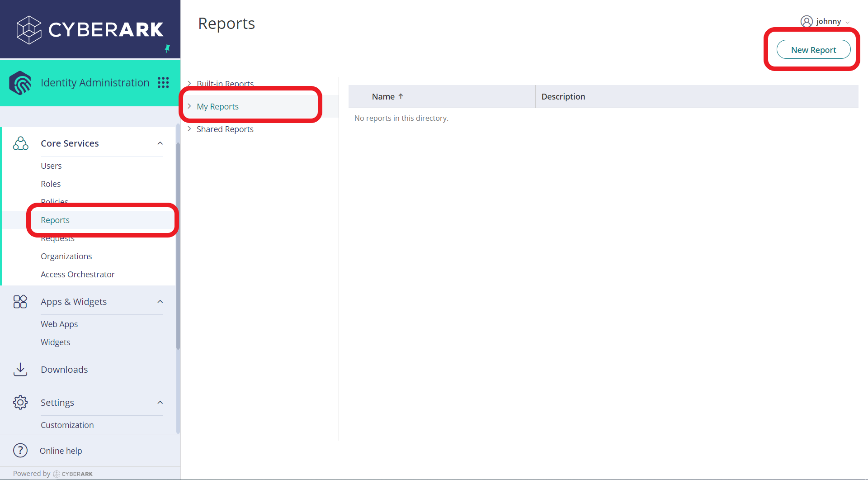Open the app switcher grid icon
868x480 pixels.
click(x=164, y=82)
